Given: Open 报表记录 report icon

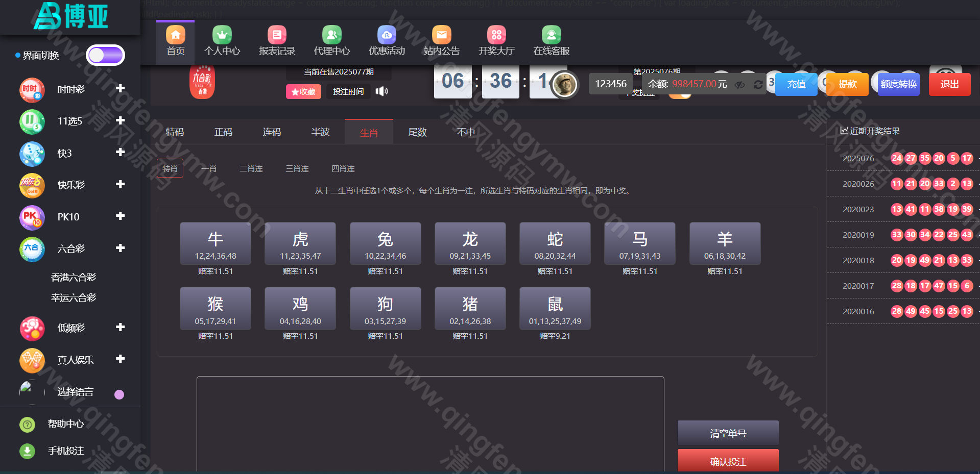Looking at the screenshot, I should (x=277, y=35).
